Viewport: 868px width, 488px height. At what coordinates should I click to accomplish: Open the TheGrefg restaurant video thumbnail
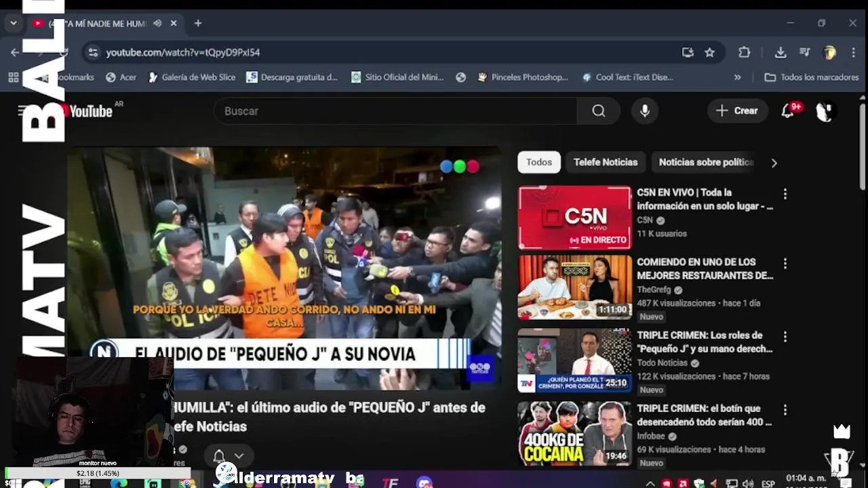(x=575, y=287)
